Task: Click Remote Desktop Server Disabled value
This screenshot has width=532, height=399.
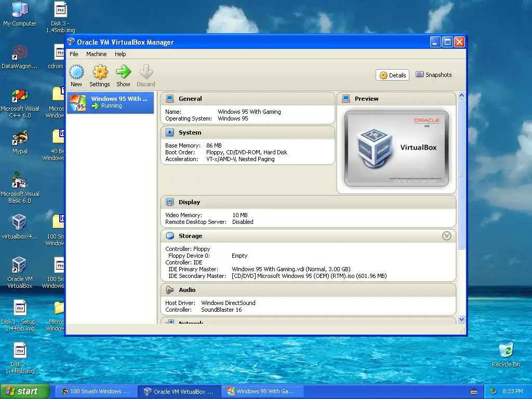Action: (x=243, y=222)
